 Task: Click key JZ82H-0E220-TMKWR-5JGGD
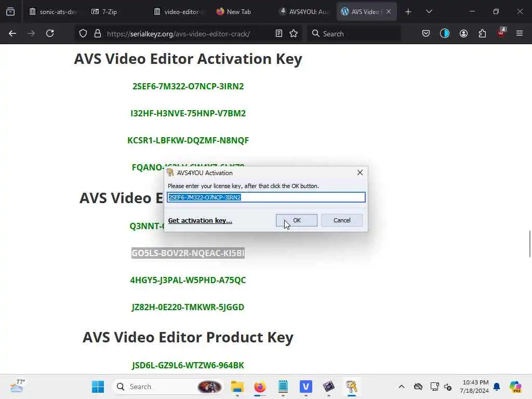188,307
